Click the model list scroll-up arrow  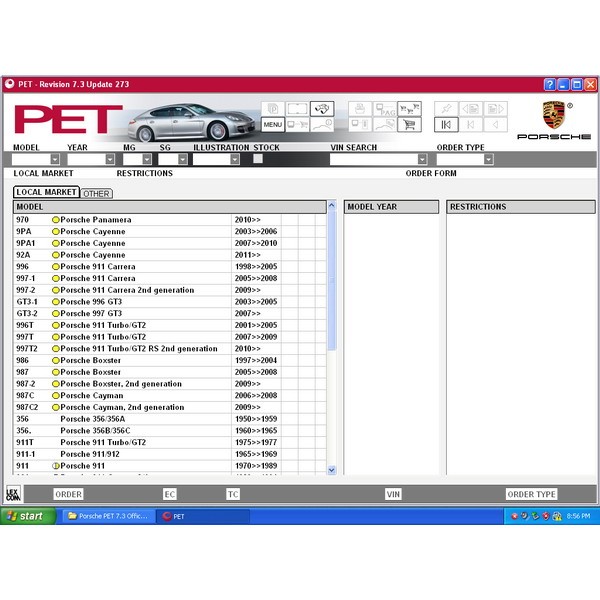(x=332, y=205)
